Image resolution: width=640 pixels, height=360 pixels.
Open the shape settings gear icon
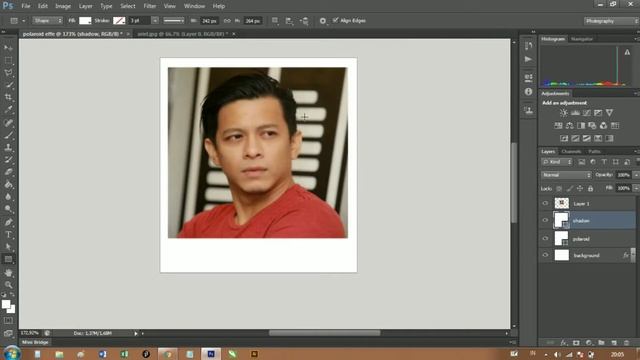pos(323,21)
